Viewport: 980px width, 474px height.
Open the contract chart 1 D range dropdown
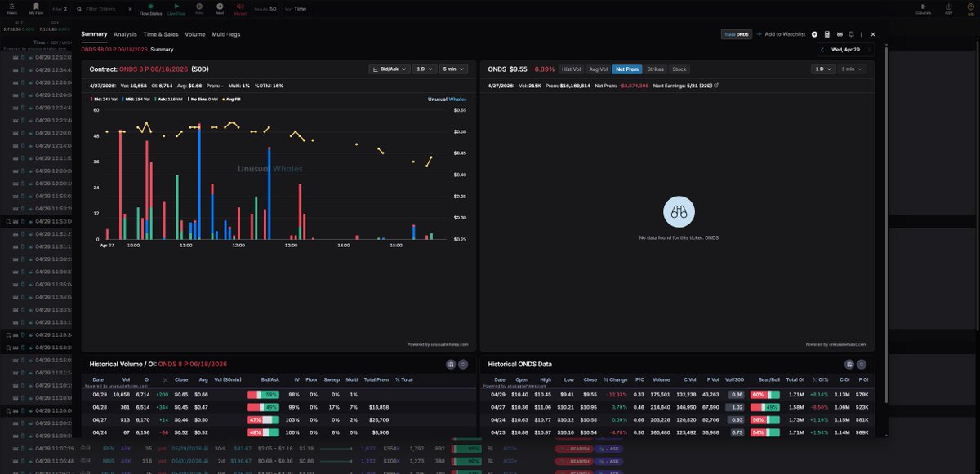(x=424, y=69)
